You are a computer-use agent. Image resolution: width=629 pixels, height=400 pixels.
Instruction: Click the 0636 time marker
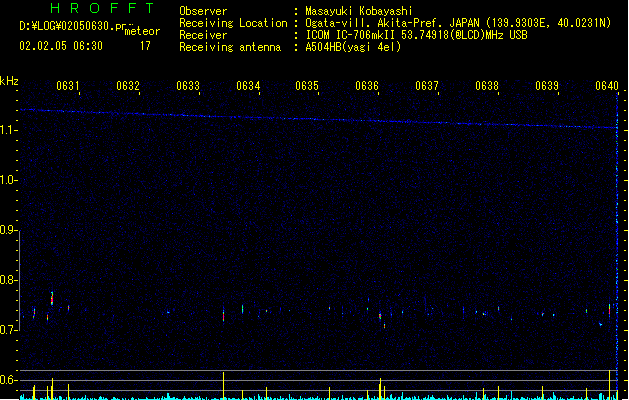click(x=367, y=86)
